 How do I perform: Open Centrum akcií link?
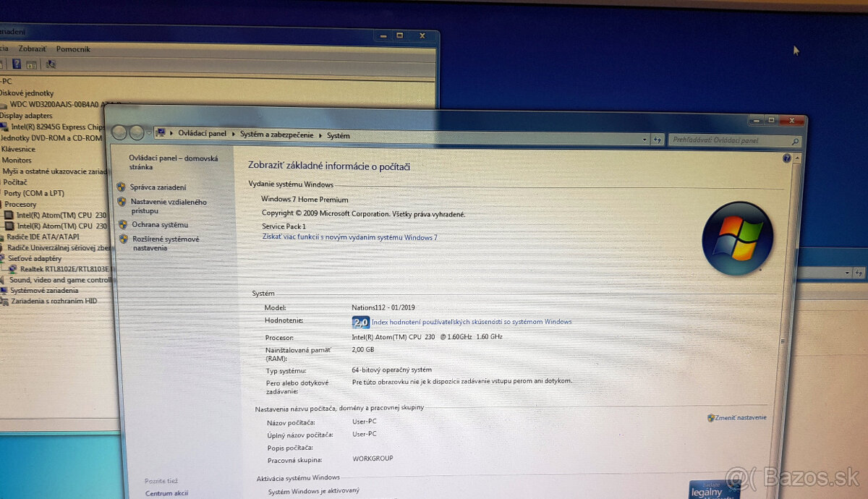tap(167, 493)
